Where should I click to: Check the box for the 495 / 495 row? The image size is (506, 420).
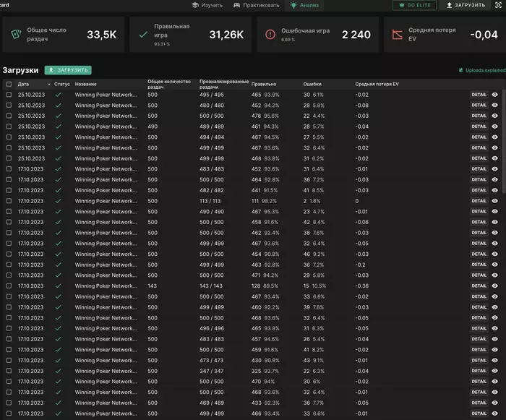tap(9, 95)
